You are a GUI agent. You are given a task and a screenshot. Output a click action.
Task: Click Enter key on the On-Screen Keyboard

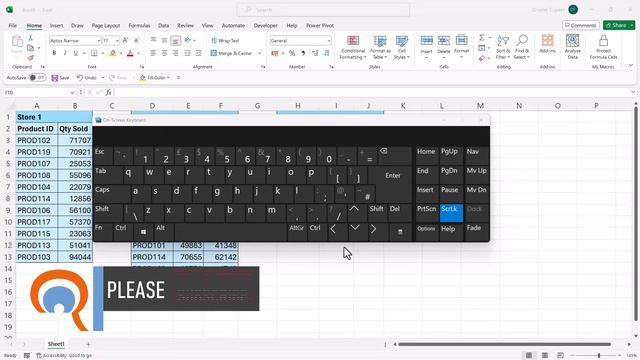coord(393,176)
